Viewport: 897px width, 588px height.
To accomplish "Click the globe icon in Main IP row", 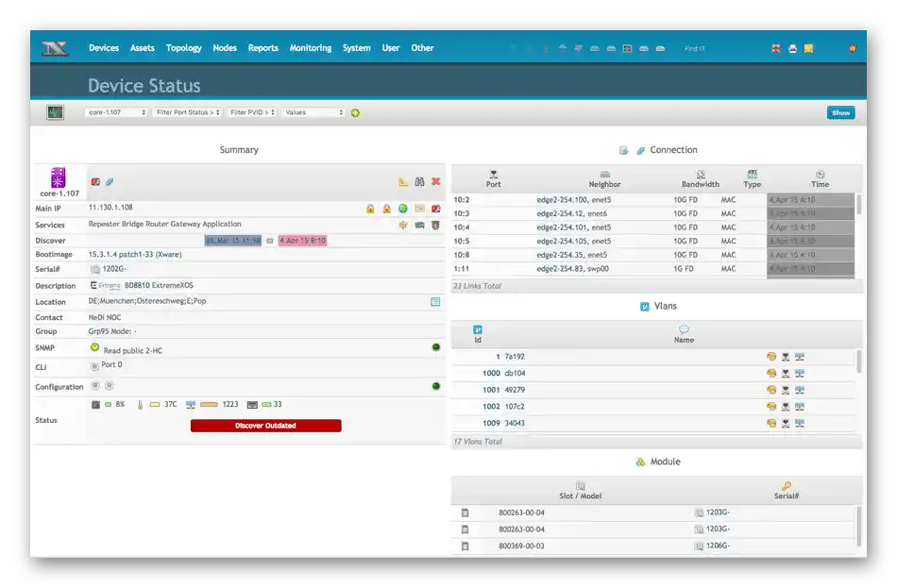I will click(x=403, y=209).
